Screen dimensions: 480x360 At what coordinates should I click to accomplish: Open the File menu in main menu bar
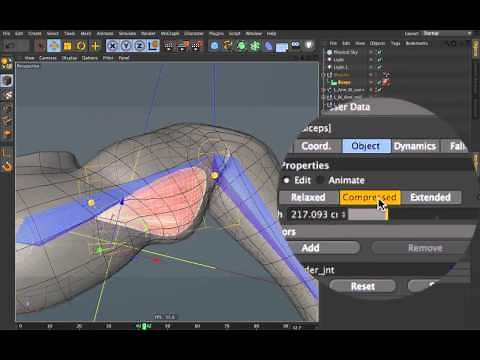pyautogui.click(x=6, y=34)
